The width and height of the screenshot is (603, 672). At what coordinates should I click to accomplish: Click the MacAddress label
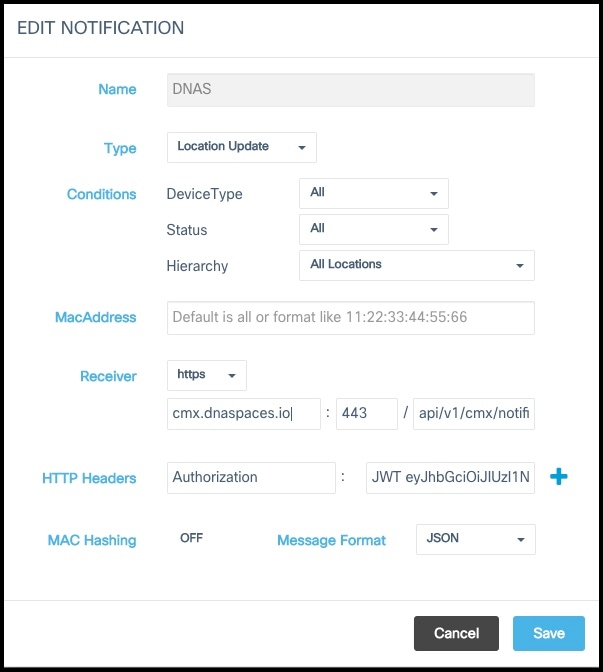(x=96, y=318)
